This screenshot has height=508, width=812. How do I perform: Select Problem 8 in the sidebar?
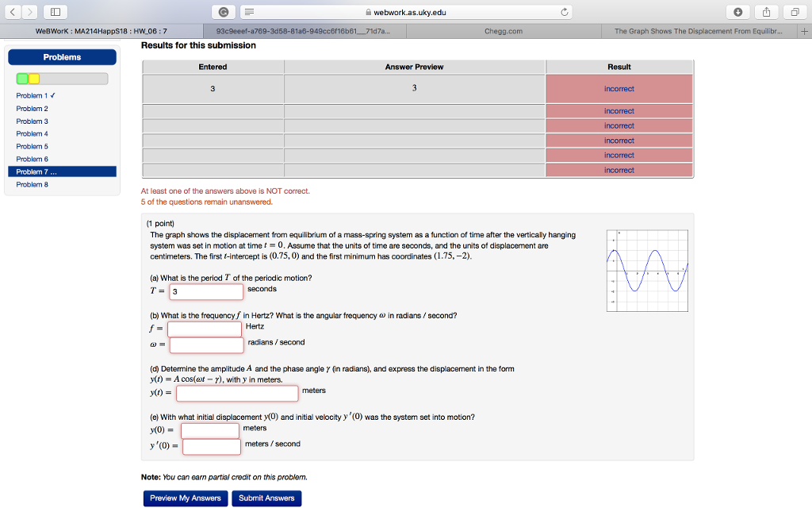point(33,184)
